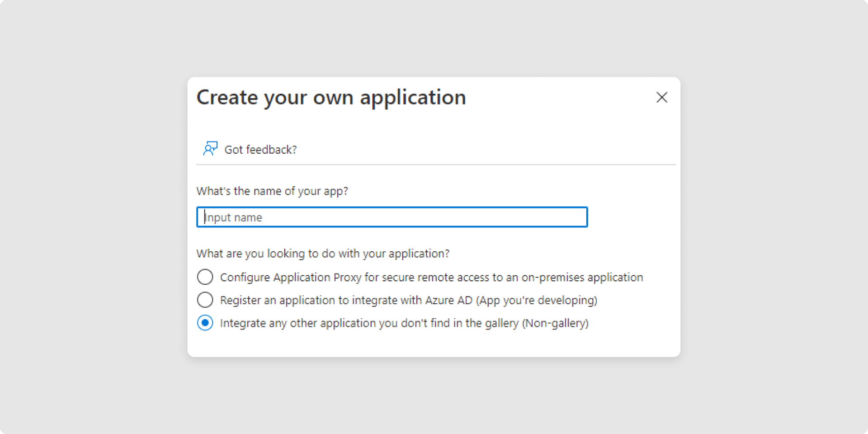Close the Create your own application dialog
This screenshot has height=434, width=868.
661,97
